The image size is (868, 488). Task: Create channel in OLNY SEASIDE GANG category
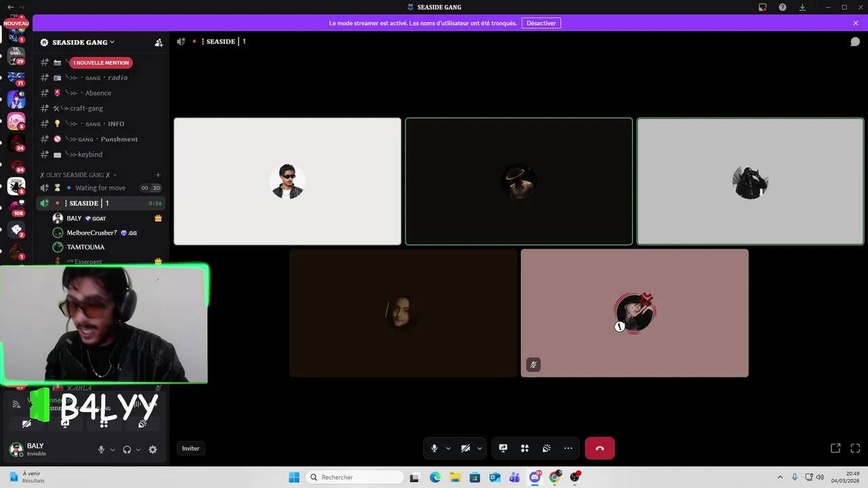[158, 175]
